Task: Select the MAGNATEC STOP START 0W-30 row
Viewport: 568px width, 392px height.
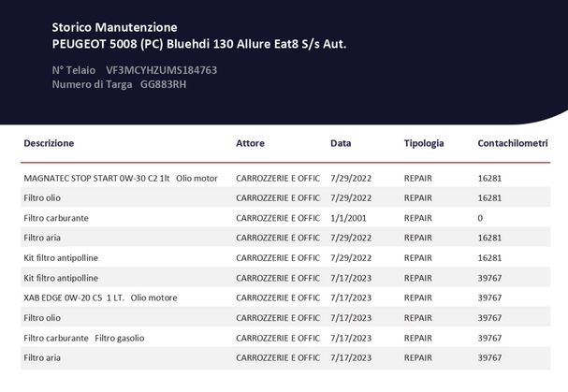Action: [285, 179]
